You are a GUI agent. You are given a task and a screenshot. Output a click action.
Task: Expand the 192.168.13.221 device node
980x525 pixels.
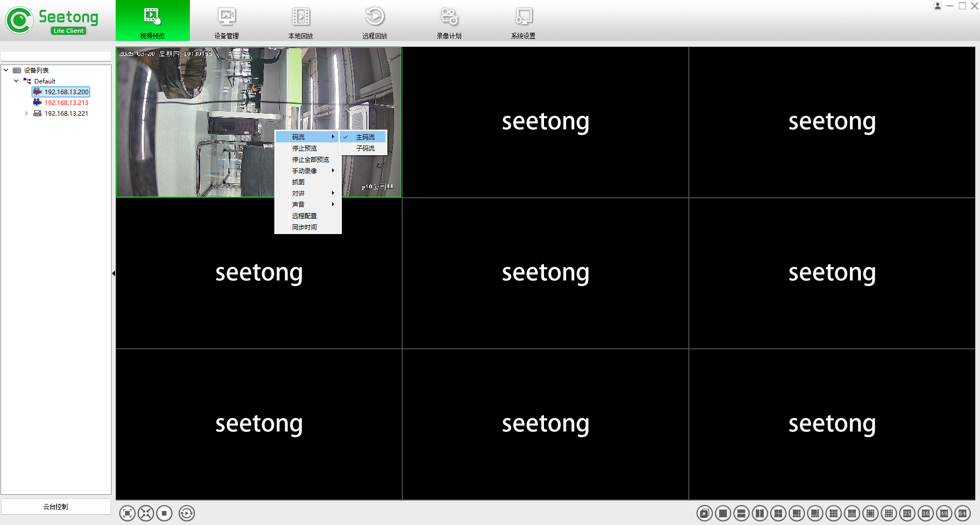coord(26,114)
